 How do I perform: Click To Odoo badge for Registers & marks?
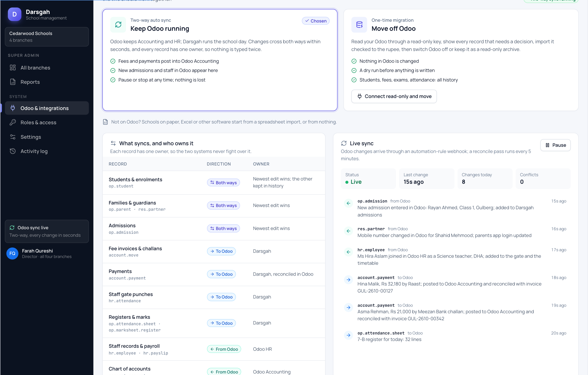click(x=221, y=323)
